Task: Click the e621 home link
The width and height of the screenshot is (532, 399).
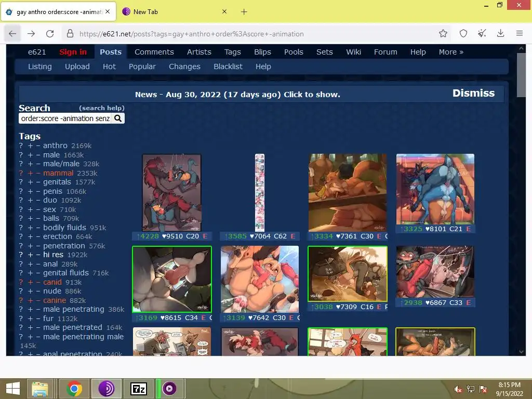Action: pyautogui.click(x=37, y=52)
